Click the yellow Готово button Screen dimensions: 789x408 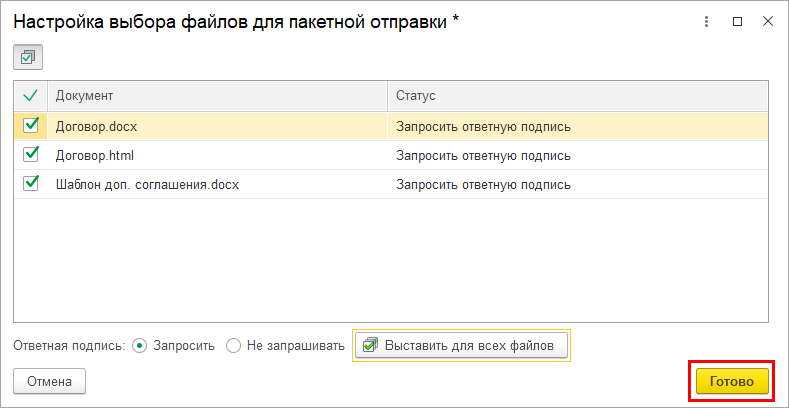coord(732,381)
